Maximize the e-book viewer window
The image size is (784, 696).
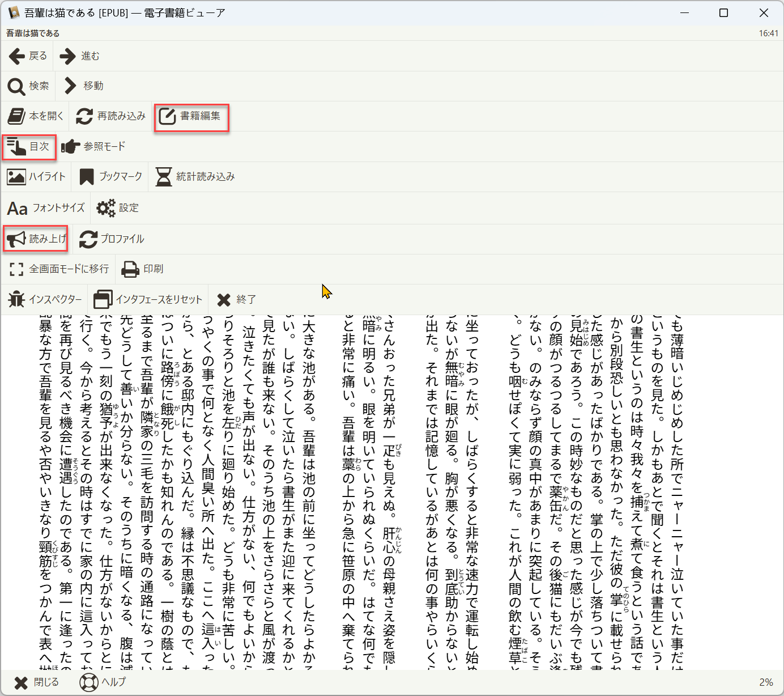(x=723, y=12)
